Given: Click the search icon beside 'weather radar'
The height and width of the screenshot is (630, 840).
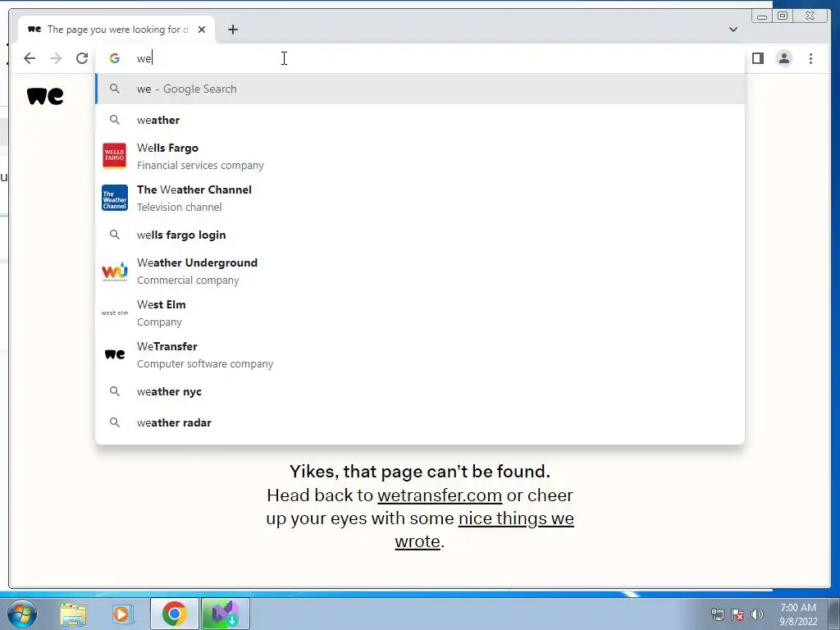Looking at the screenshot, I should pyautogui.click(x=115, y=422).
